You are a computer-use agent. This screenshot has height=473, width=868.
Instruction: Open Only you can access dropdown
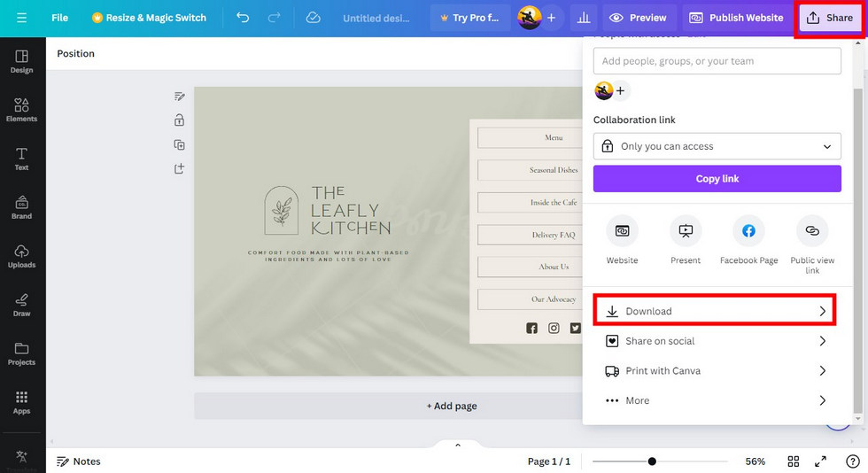pos(717,146)
